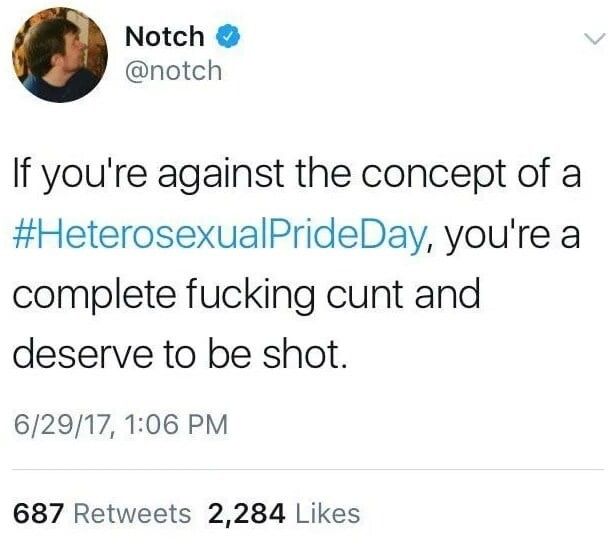Click the Notch display name
Screen dimensions: 608x549
point(164,36)
